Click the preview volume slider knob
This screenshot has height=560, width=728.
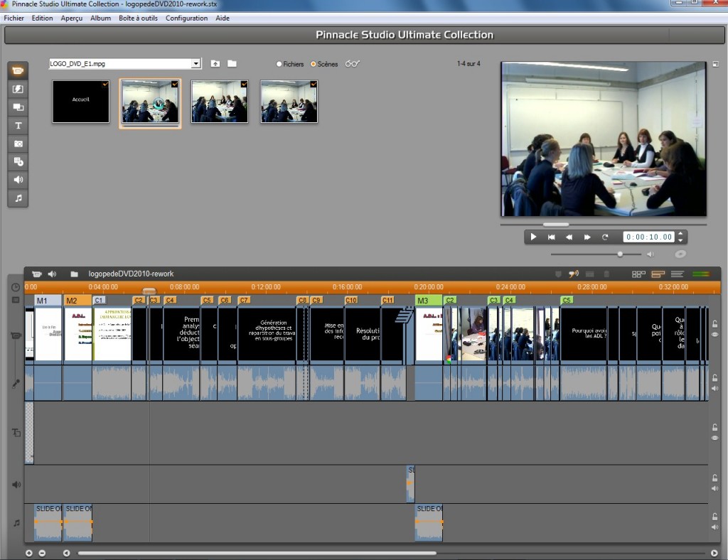(620, 254)
